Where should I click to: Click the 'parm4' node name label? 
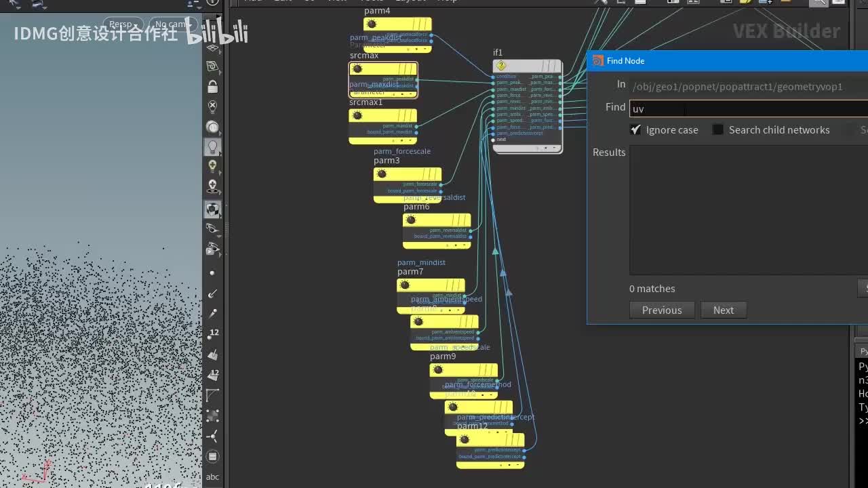[x=377, y=11]
